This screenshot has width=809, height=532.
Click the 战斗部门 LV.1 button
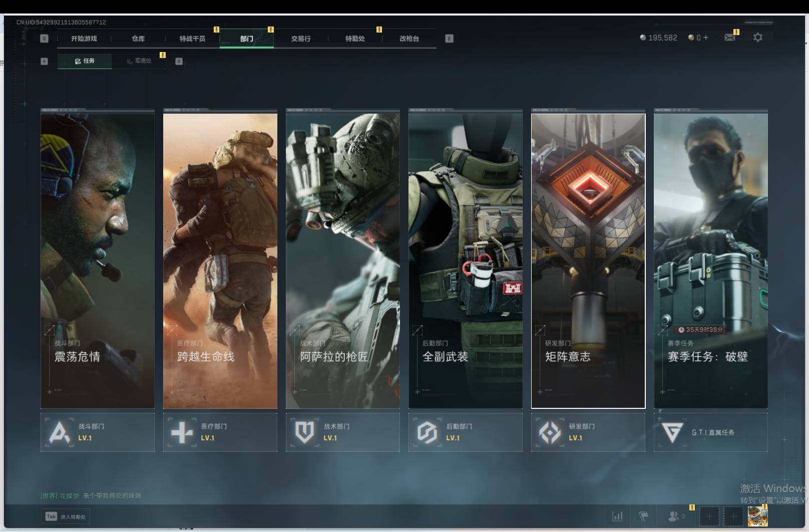coord(98,432)
